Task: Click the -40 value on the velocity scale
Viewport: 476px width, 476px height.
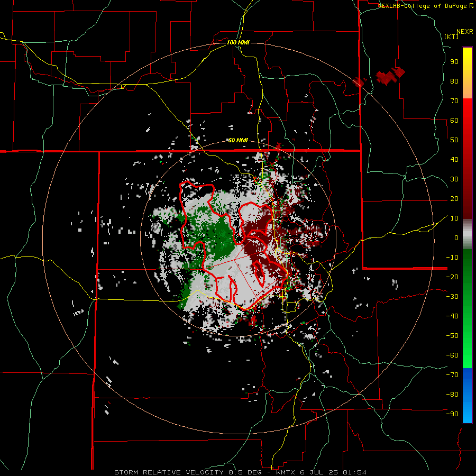Action: click(452, 316)
